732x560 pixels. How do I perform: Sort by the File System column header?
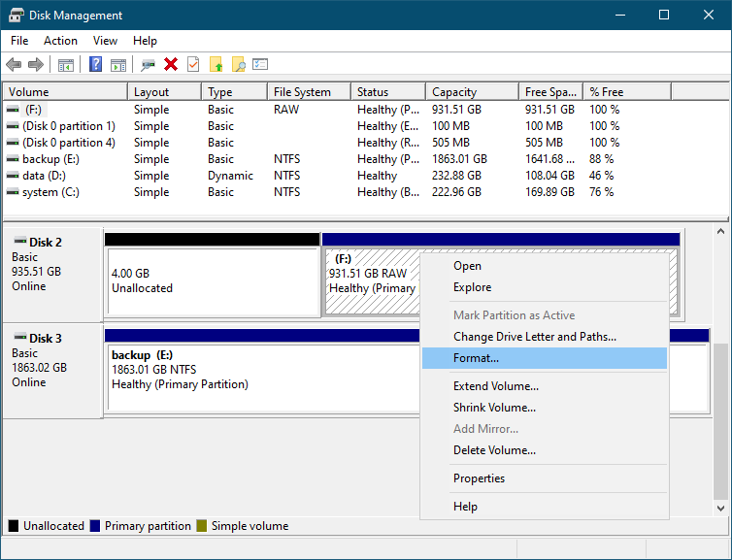pyautogui.click(x=310, y=92)
